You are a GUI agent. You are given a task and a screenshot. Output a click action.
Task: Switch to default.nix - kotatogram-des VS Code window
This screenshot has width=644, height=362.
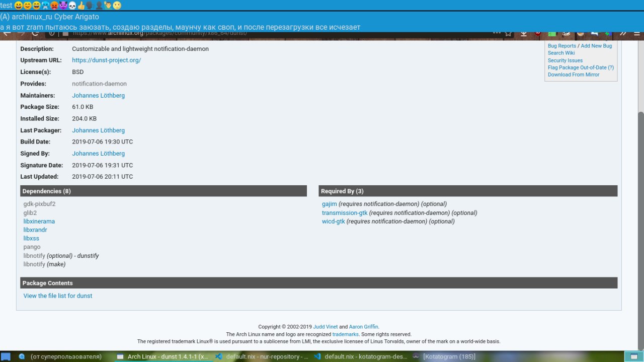tap(360, 356)
